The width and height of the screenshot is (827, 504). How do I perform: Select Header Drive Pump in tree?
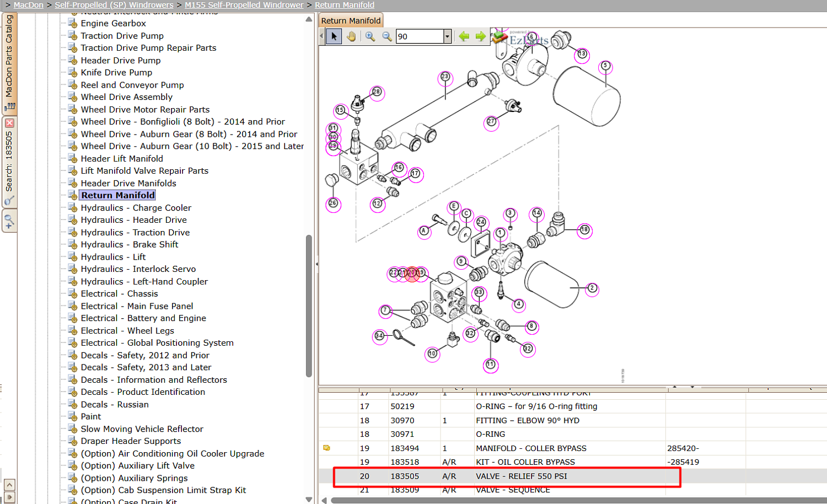coord(121,60)
